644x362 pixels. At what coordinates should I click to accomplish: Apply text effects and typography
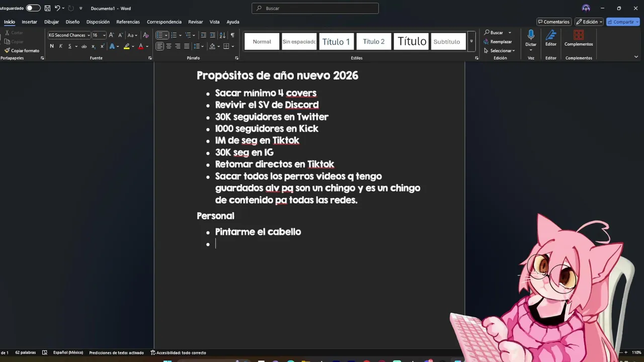click(112, 46)
